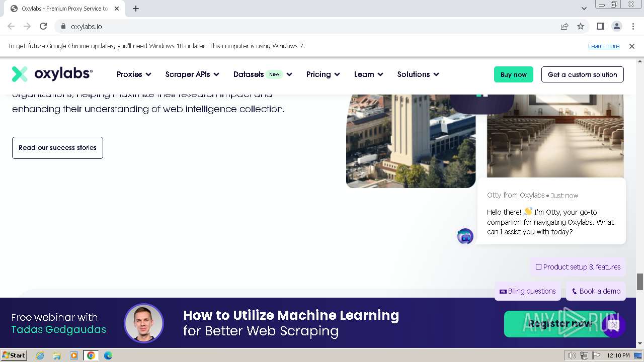Open Microsoft Edge from taskbar
Screen dimensions: 644x362
click(x=108, y=355)
